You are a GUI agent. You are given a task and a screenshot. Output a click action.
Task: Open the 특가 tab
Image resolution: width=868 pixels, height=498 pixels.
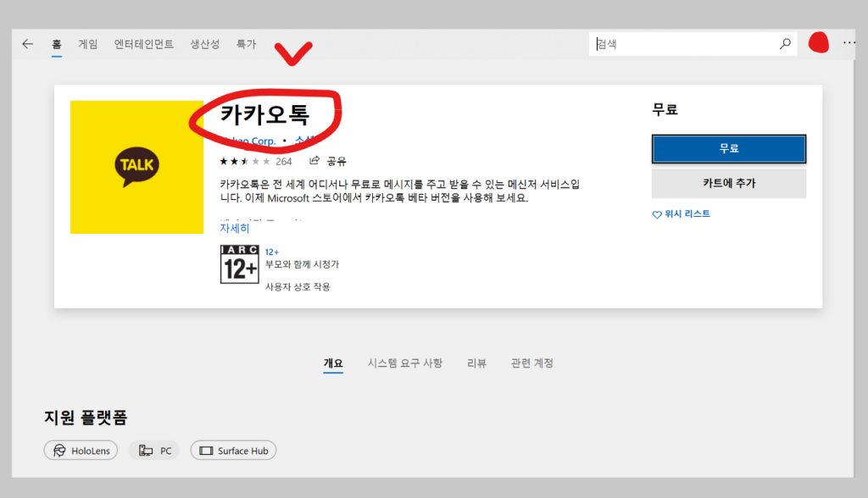point(247,44)
